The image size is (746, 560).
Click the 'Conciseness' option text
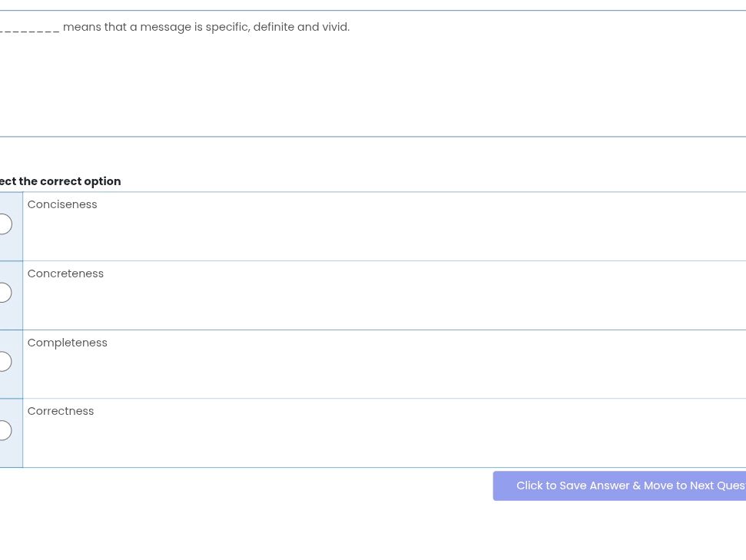click(62, 204)
